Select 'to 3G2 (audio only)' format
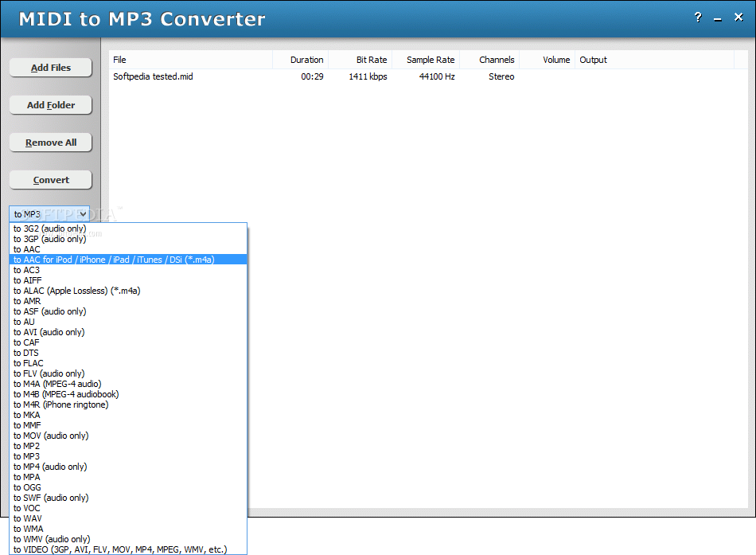Image resolution: width=756 pixels, height=555 pixels. (x=128, y=229)
